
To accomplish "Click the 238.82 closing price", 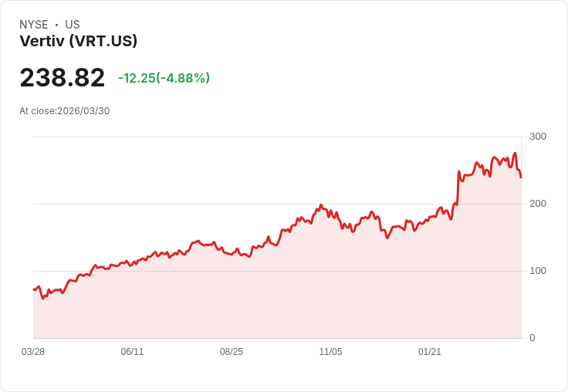I will click(x=62, y=78).
